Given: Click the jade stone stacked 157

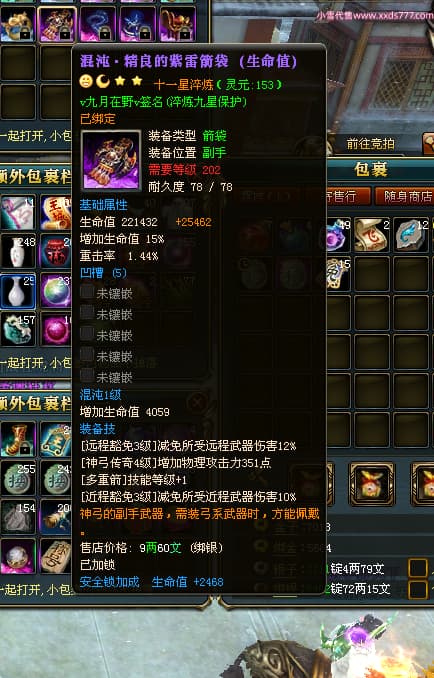Looking at the screenshot, I should tap(18, 329).
